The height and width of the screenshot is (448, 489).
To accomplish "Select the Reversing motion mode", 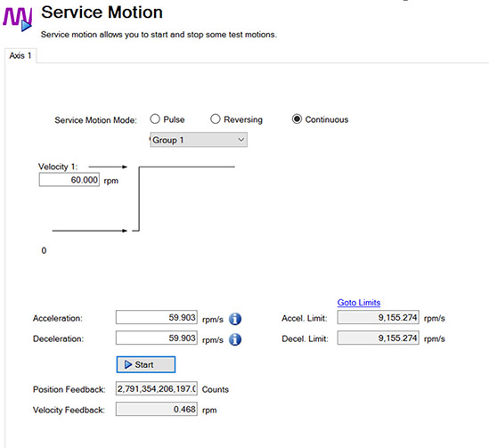I will click(216, 119).
